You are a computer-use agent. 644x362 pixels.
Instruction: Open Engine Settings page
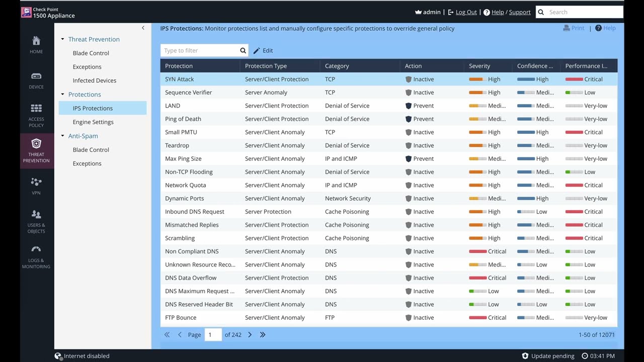[93, 122]
